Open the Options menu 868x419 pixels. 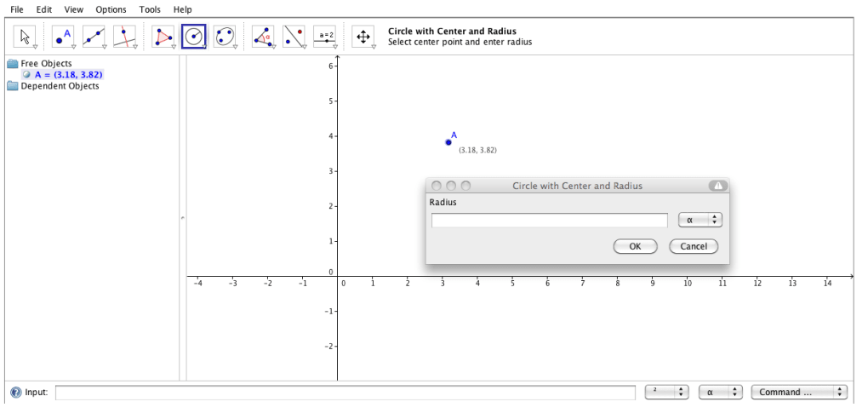[x=111, y=9]
